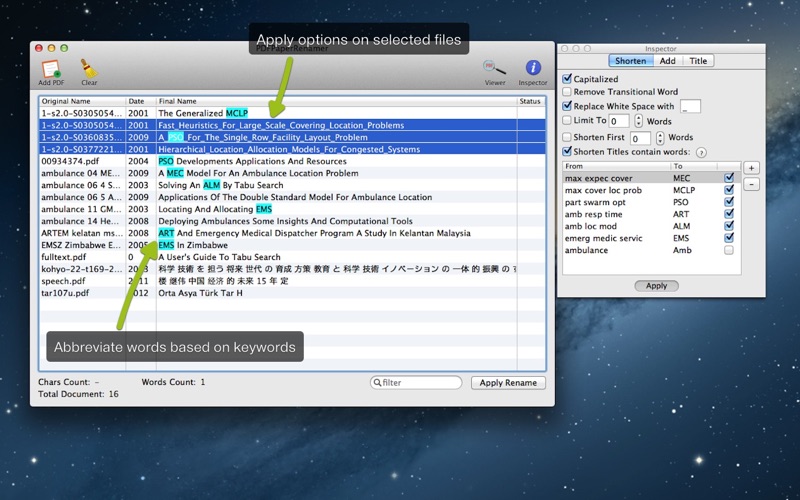Click the PSO abbreviation in the To column
The width and height of the screenshot is (800, 500).
pos(680,202)
